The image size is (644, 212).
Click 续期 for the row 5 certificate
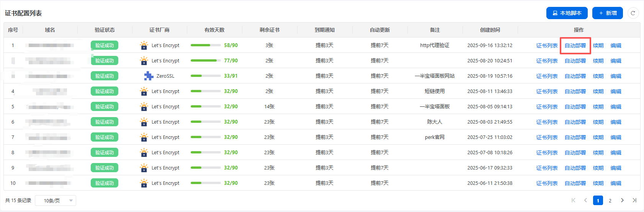598,107
